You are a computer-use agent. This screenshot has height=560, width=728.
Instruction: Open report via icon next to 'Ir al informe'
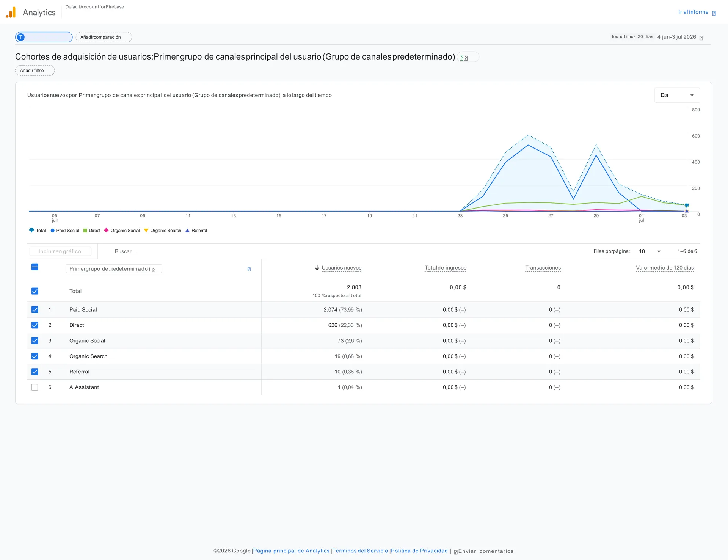(x=714, y=13)
